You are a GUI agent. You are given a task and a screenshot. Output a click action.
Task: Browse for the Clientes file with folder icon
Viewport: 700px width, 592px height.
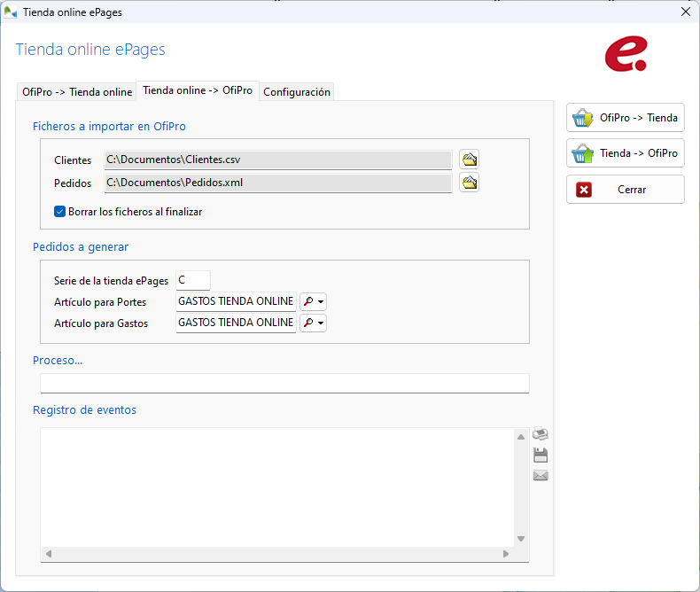469,160
